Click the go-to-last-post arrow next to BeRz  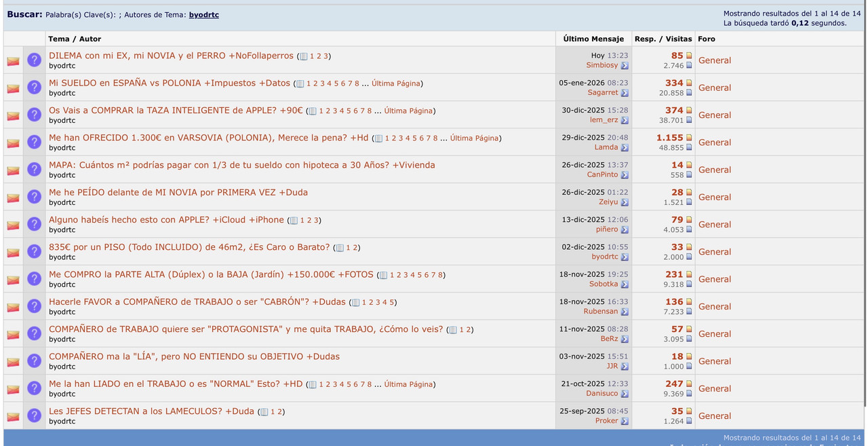[x=625, y=339]
